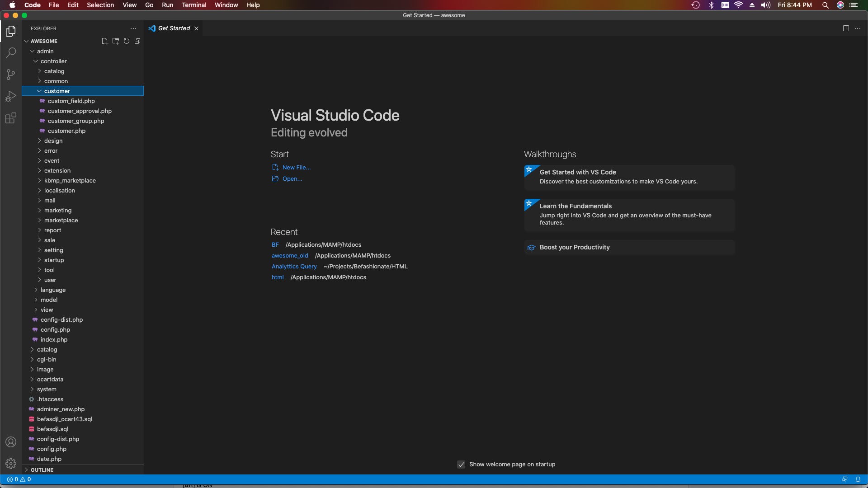Open customer_group.php file

(x=83, y=121)
